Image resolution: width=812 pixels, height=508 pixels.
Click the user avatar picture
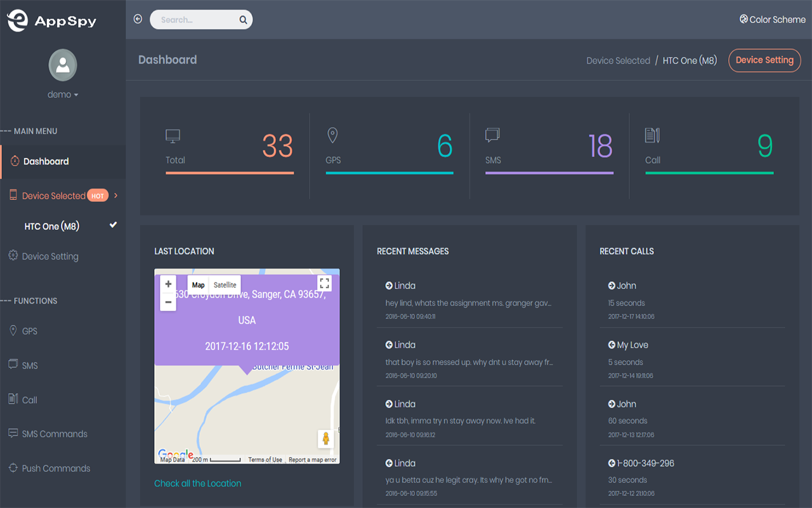63,65
